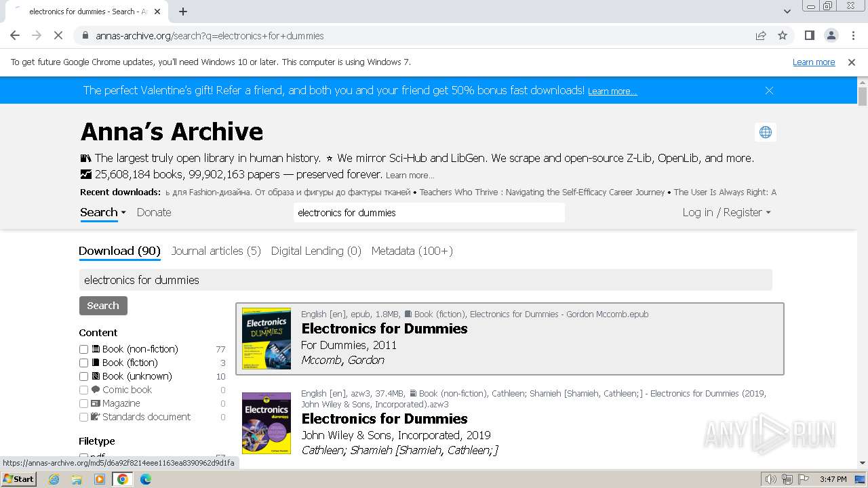Open the language globe icon

(x=766, y=132)
